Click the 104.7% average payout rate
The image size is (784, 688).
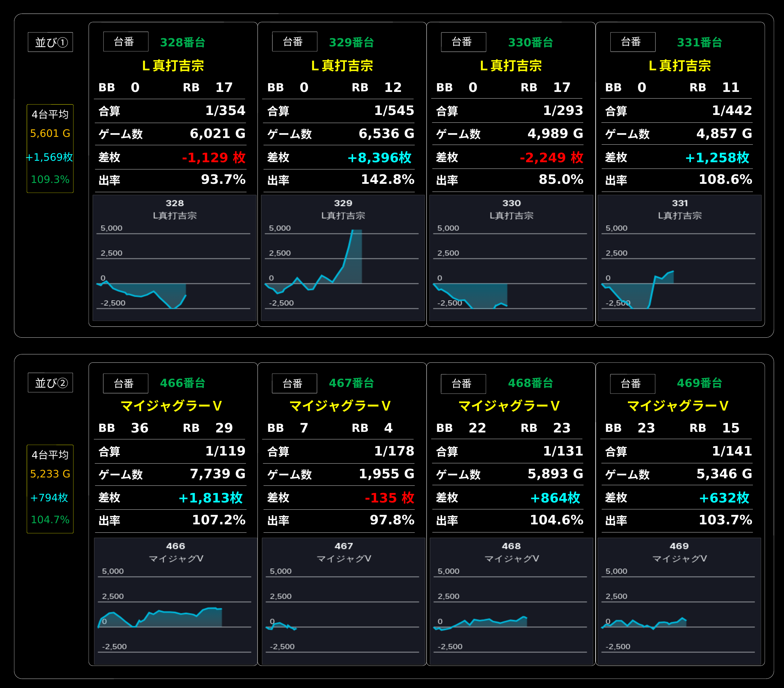50,519
